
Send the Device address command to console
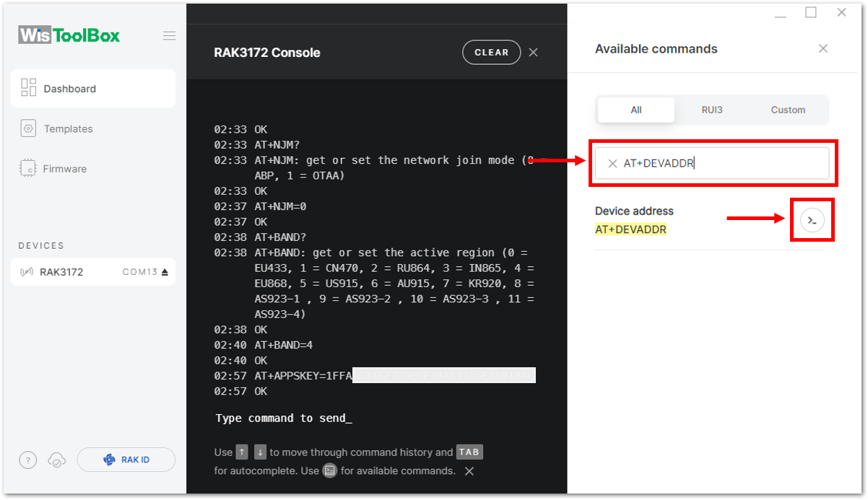[x=813, y=220]
